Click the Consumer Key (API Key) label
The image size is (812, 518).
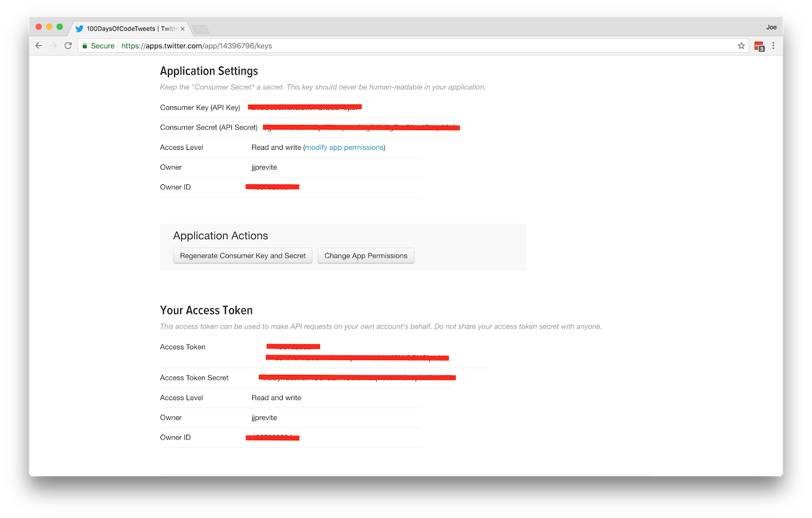point(200,108)
